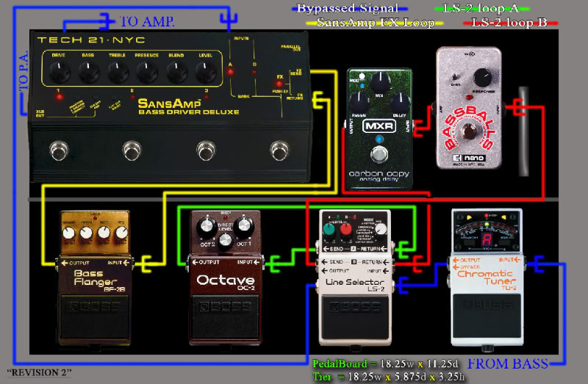Viewport: 588px width, 384px height.
Task: Click the Chromatic Tuner name text
Action: click(x=487, y=278)
